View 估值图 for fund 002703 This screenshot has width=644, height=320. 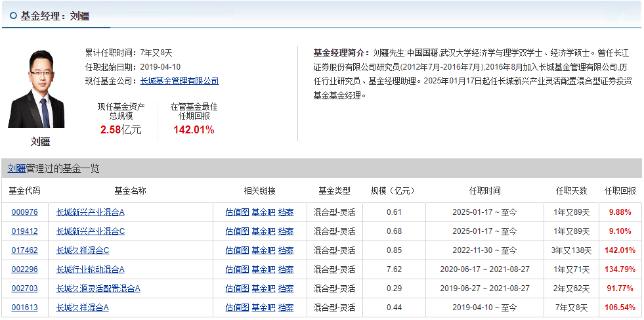tap(238, 288)
